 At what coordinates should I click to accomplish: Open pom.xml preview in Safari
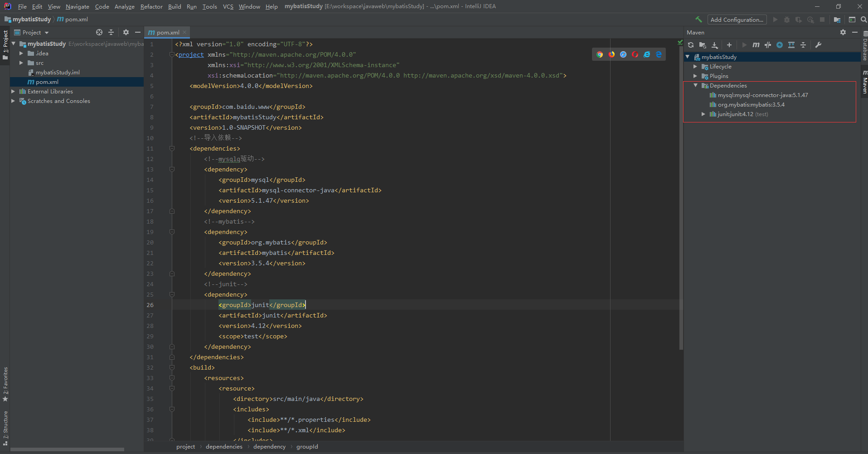pyautogui.click(x=623, y=54)
